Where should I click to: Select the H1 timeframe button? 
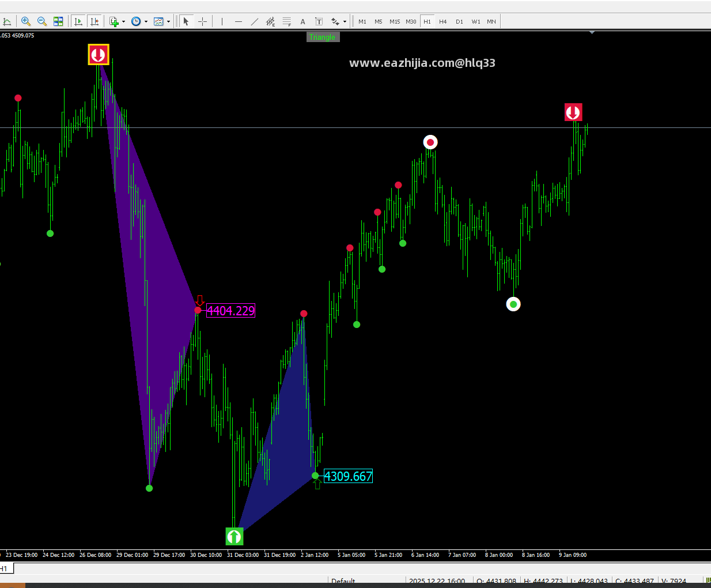click(x=427, y=21)
